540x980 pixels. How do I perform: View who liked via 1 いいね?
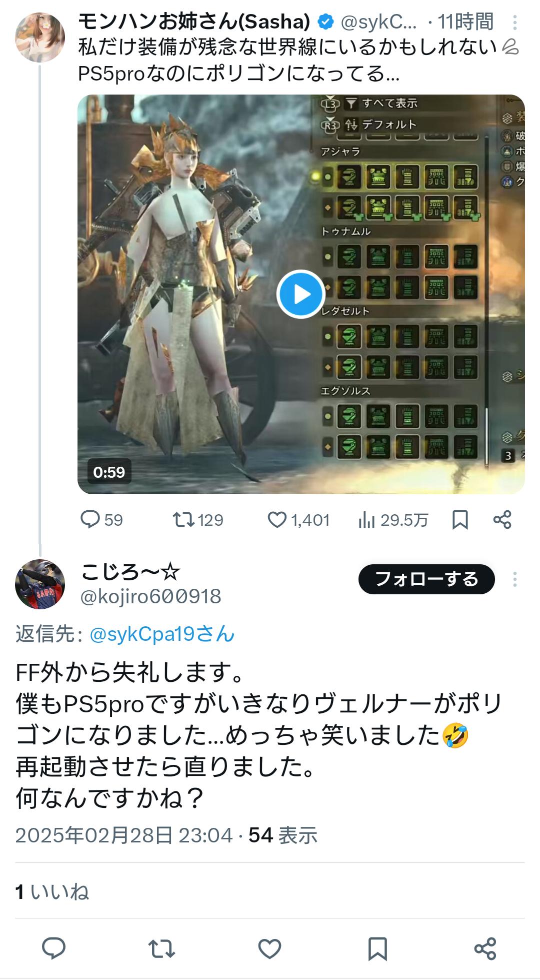52,891
